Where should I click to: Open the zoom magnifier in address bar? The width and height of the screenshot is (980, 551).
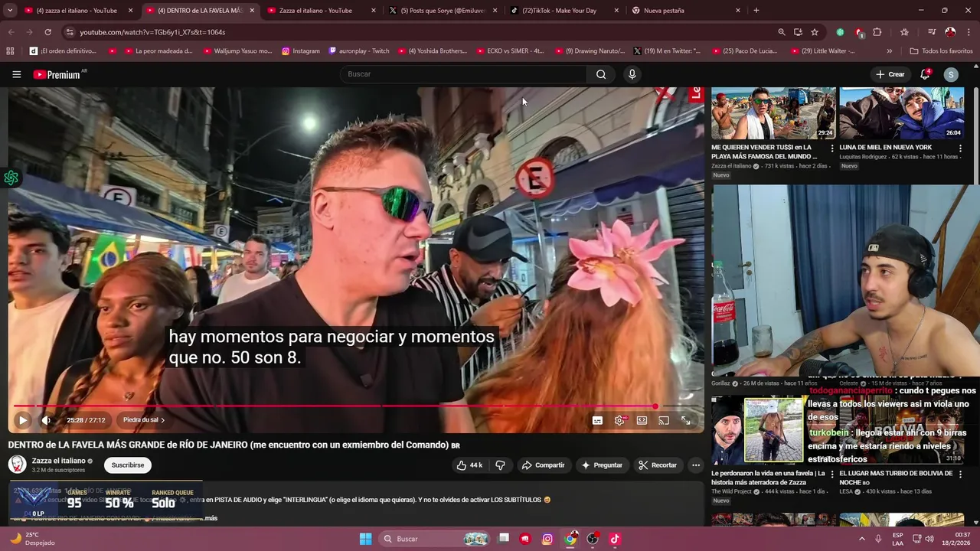tap(781, 32)
